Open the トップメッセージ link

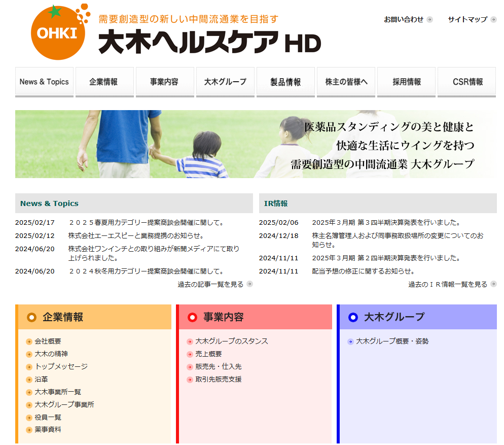click(x=61, y=366)
